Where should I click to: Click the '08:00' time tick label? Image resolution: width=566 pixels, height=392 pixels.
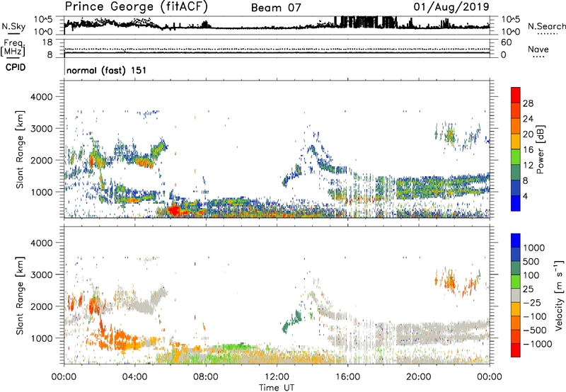(206, 377)
